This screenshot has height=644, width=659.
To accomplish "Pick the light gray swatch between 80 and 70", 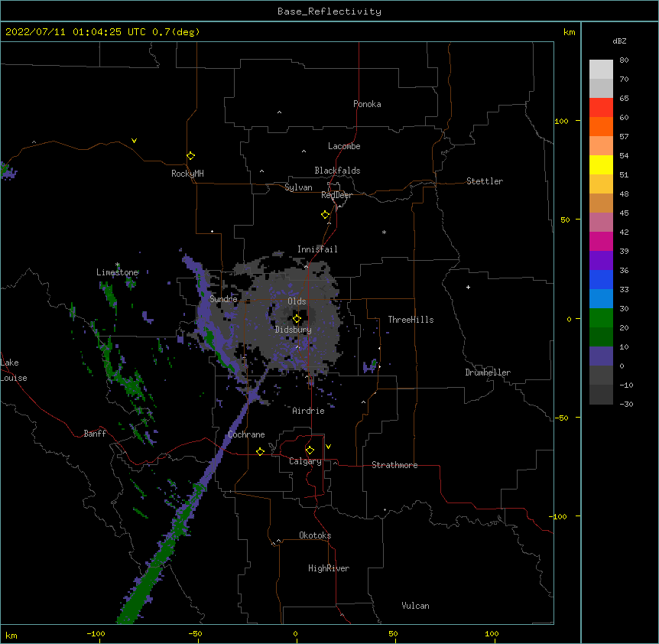I will (x=601, y=70).
